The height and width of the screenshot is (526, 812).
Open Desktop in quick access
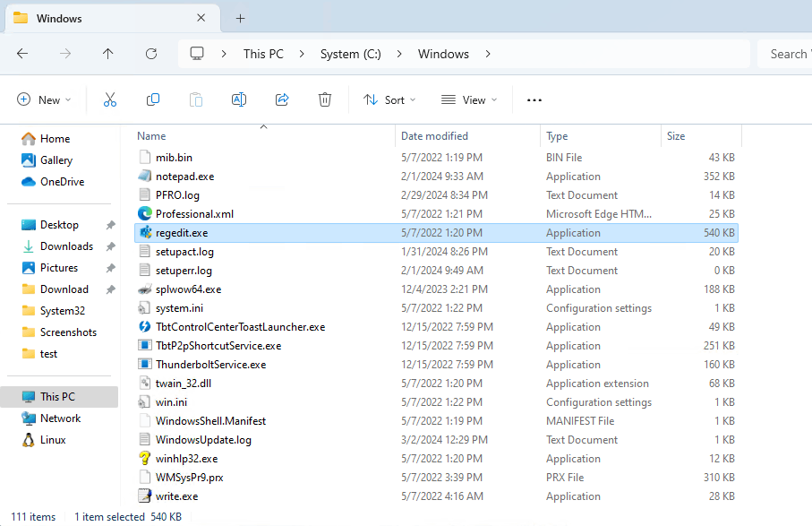point(50,225)
